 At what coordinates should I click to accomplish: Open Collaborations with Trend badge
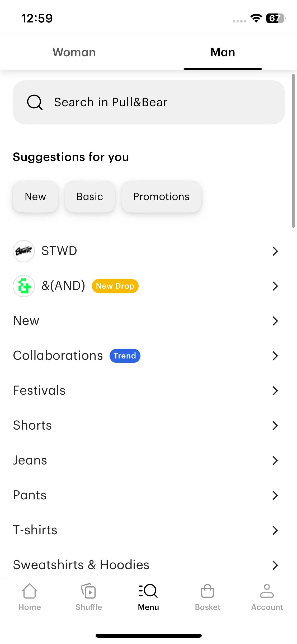pos(148,356)
